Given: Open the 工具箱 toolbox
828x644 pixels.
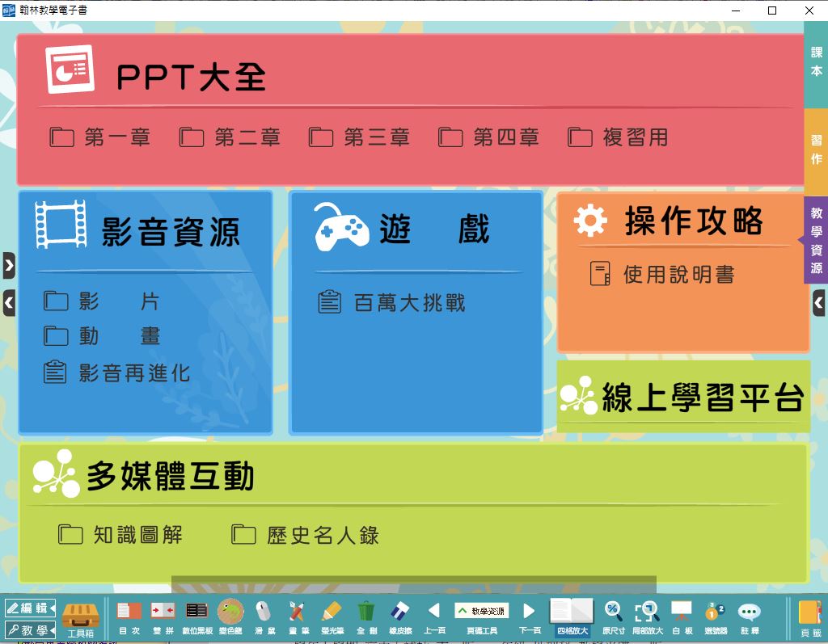Looking at the screenshot, I should tap(81, 618).
